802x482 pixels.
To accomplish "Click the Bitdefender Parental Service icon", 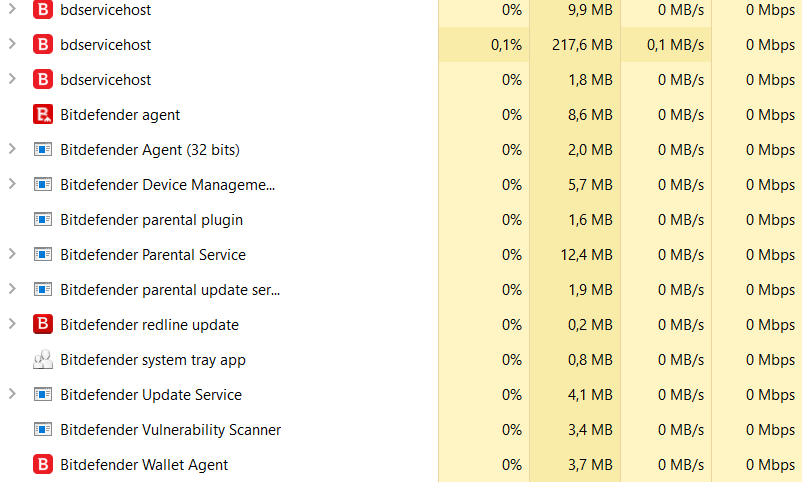I will [x=43, y=255].
